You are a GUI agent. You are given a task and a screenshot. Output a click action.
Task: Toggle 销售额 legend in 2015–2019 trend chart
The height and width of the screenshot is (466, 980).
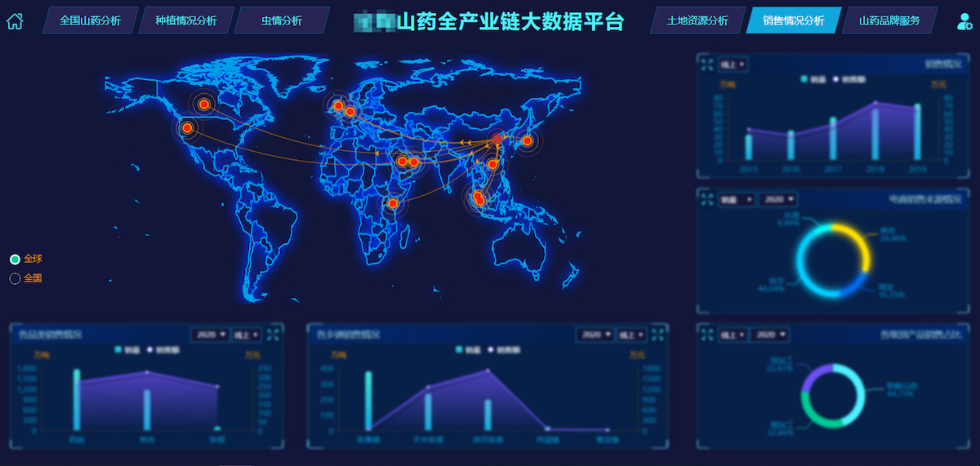849,79
